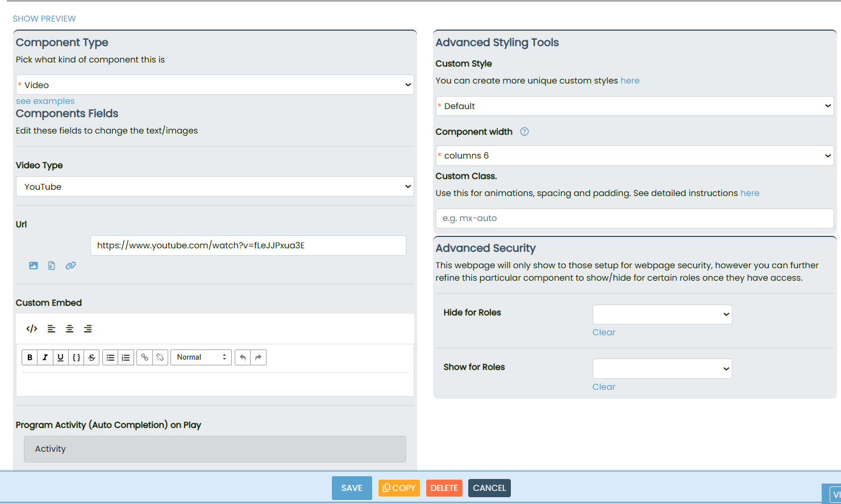Click the help icon beside Component width
Screen dimensions: 841x504
click(524, 132)
